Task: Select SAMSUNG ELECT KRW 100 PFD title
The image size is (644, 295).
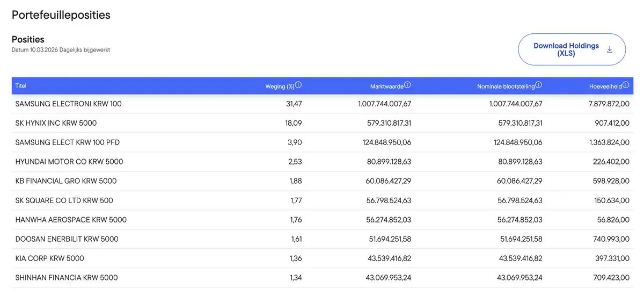Action: [68, 142]
